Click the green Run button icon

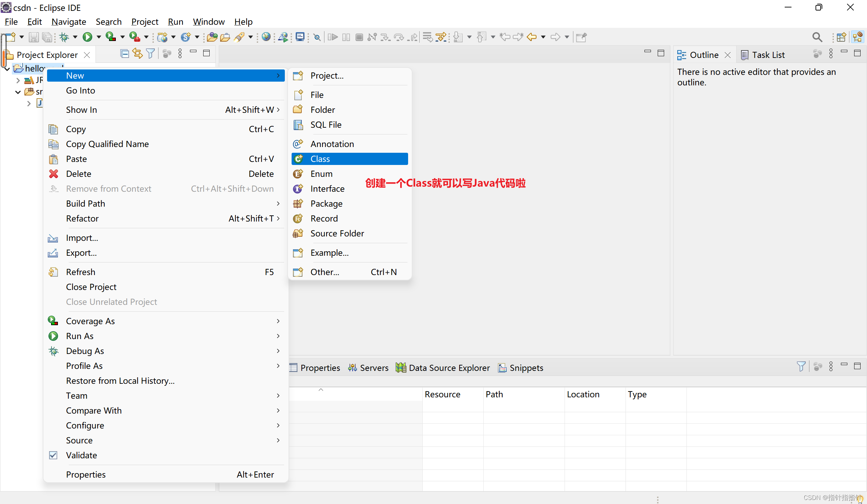[x=87, y=37]
